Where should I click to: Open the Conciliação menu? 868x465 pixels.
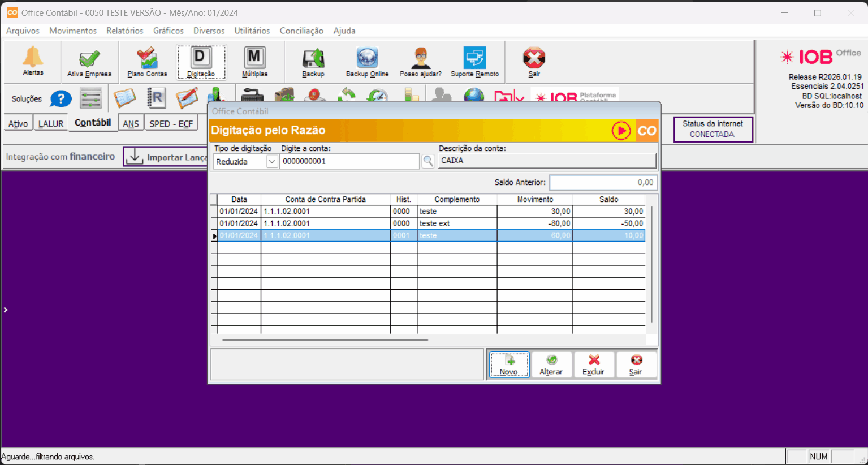pos(301,31)
